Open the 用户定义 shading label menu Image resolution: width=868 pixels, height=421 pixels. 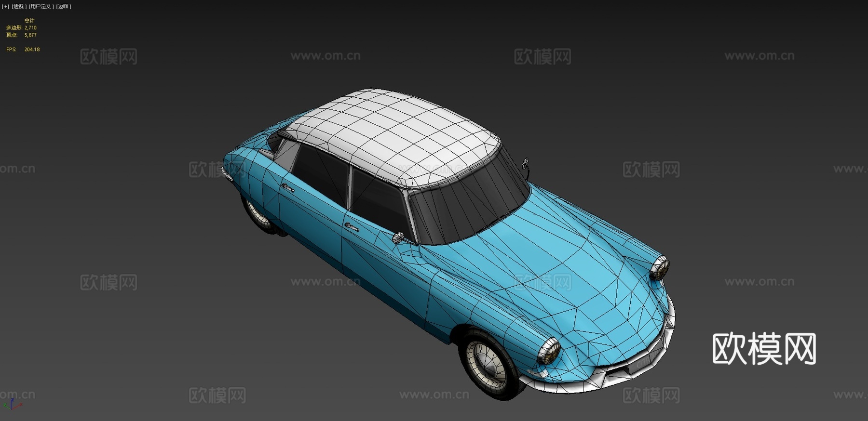coord(41,6)
